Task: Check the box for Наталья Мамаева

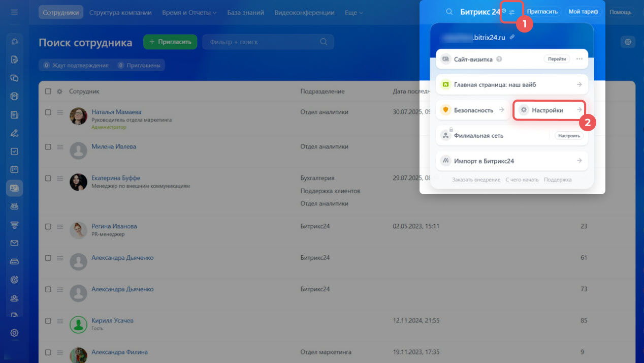Action: (x=48, y=112)
